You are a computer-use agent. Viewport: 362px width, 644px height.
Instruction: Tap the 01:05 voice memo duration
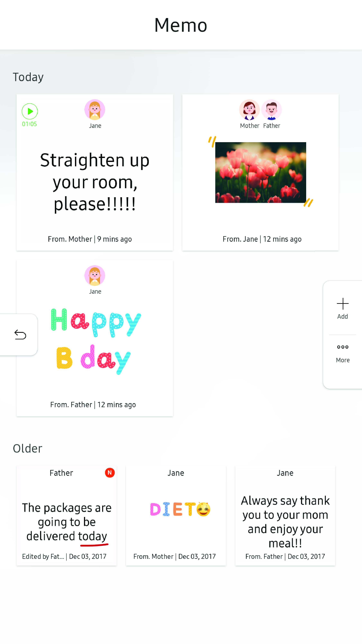(x=29, y=124)
